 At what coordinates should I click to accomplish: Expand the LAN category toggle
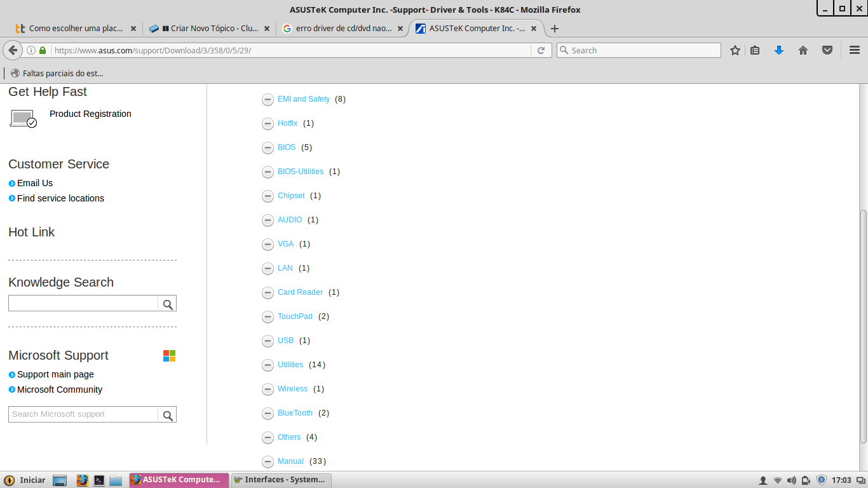268,268
